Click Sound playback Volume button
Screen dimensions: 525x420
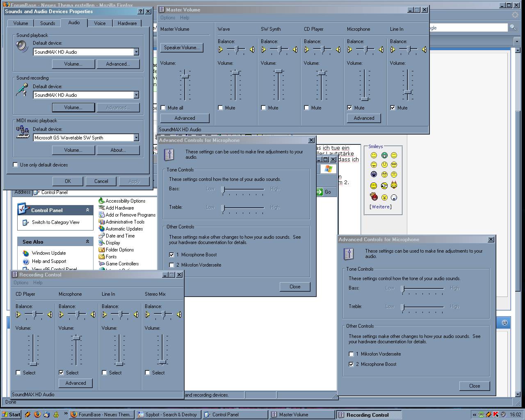(73, 64)
